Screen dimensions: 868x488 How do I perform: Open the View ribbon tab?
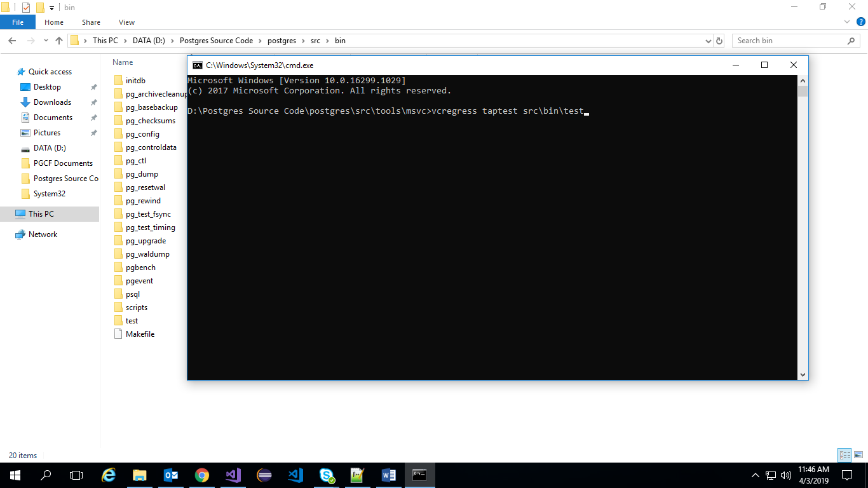[x=126, y=22]
